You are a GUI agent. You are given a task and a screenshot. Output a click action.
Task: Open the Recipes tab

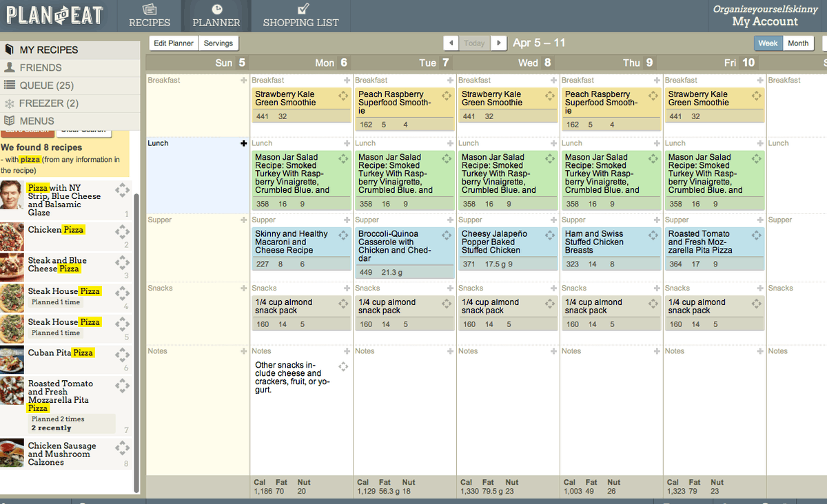pos(150,15)
